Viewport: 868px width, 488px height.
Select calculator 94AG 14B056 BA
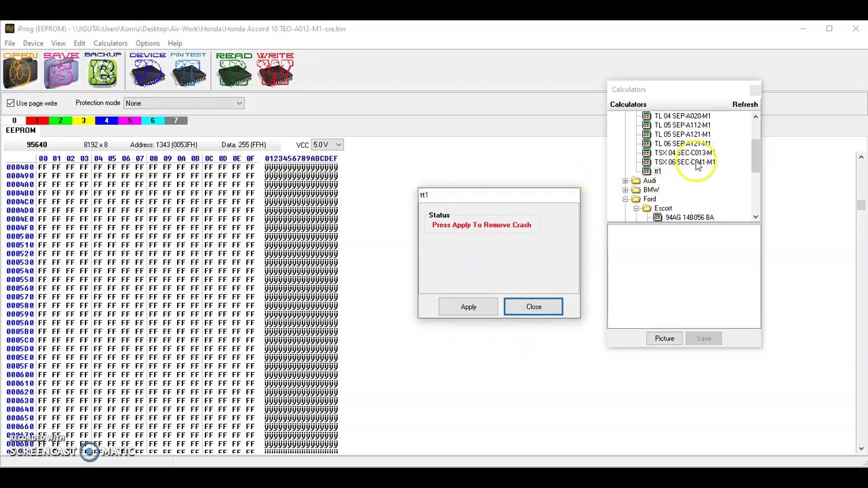(x=689, y=218)
